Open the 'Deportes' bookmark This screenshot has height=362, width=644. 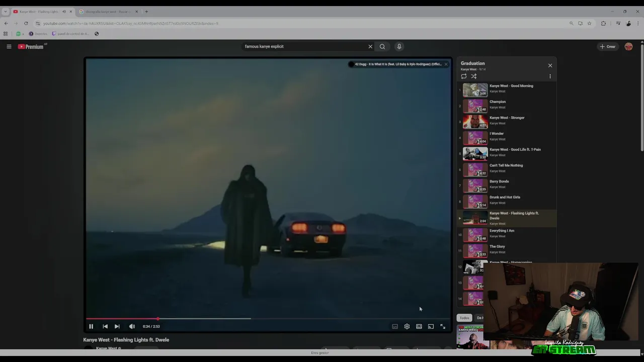point(38,34)
